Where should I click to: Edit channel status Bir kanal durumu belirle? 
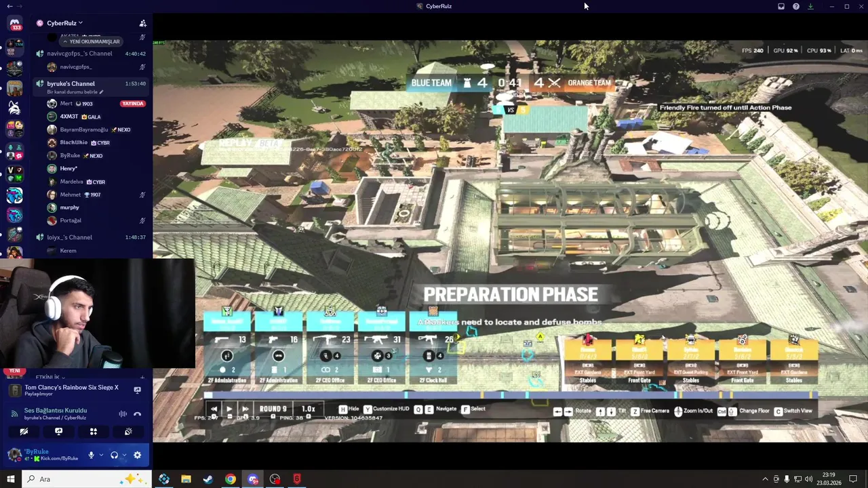tap(75, 92)
